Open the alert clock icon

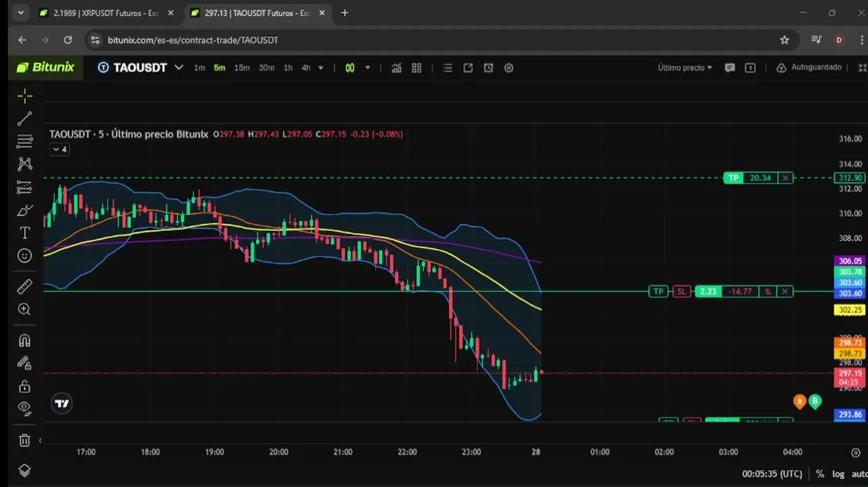[488, 68]
